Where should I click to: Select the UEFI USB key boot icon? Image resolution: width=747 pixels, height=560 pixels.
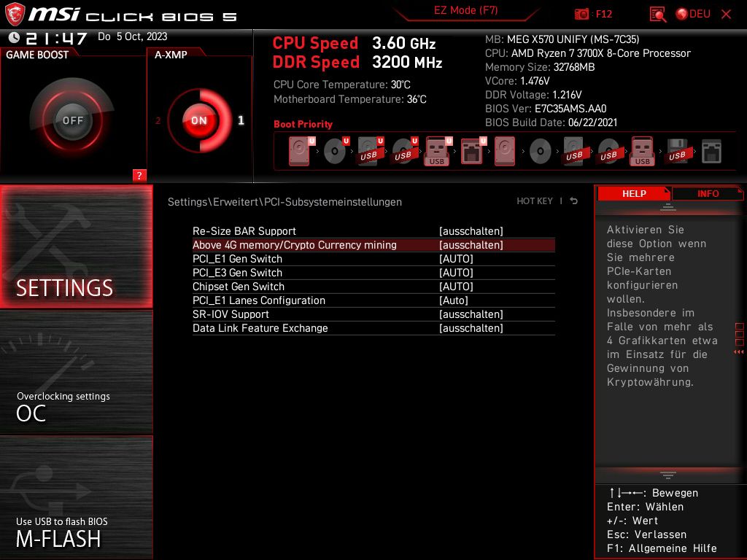pyautogui.click(x=438, y=151)
